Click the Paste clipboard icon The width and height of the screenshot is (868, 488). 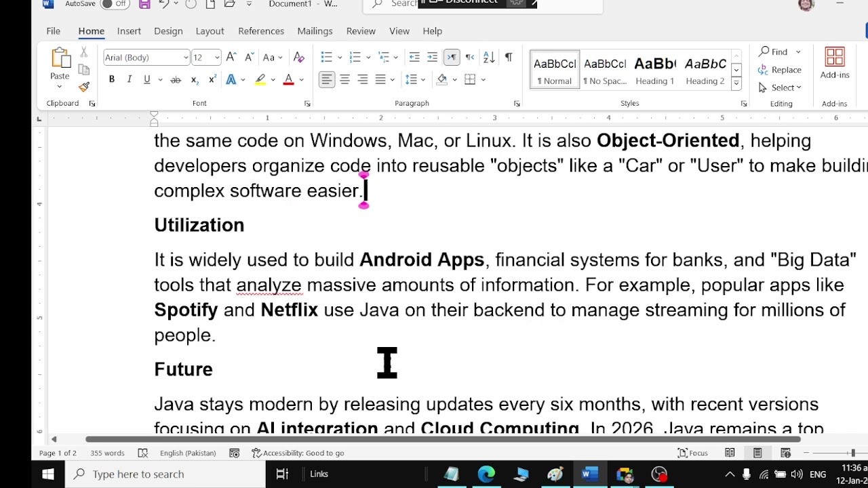click(x=60, y=58)
